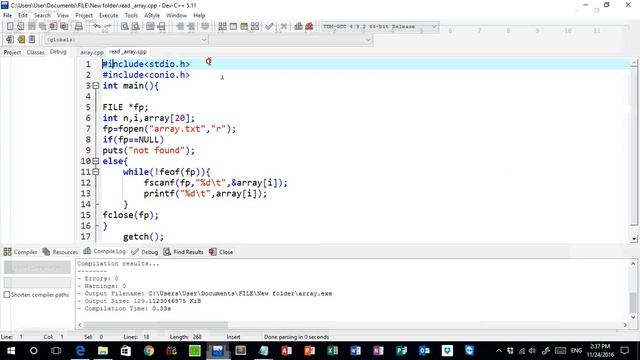Switch to the Debug side panel tab
Image resolution: width=640 pixels, height=360 pixels.
[x=58, y=52]
